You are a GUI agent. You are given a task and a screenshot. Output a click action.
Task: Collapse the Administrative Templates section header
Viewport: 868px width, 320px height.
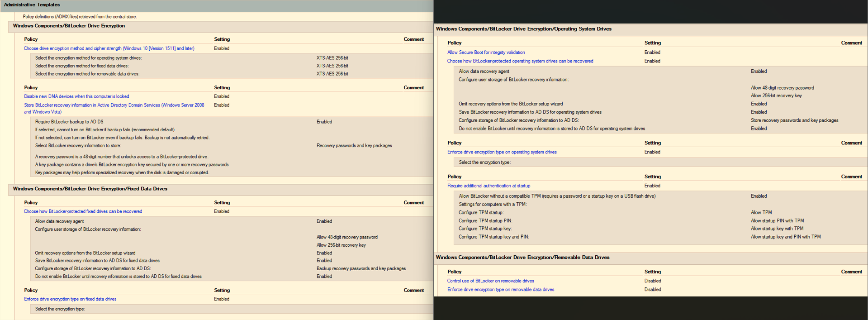(x=32, y=5)
